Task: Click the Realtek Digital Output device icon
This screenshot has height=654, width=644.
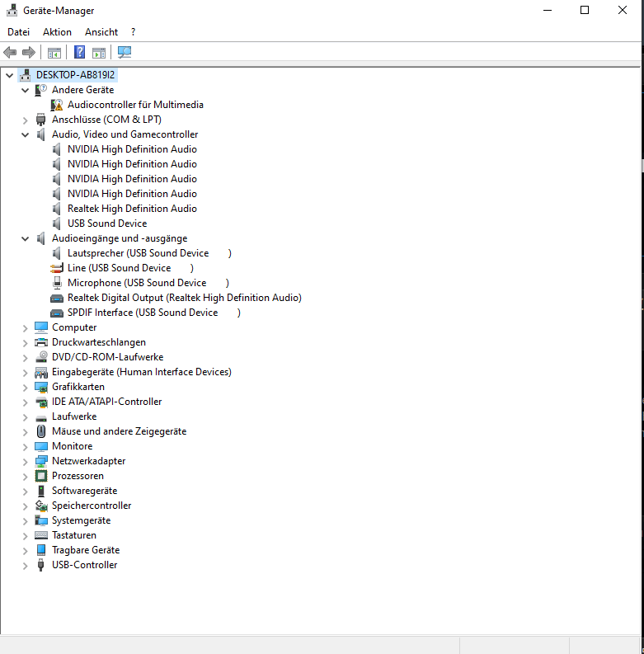Action: tap(57, 299)
